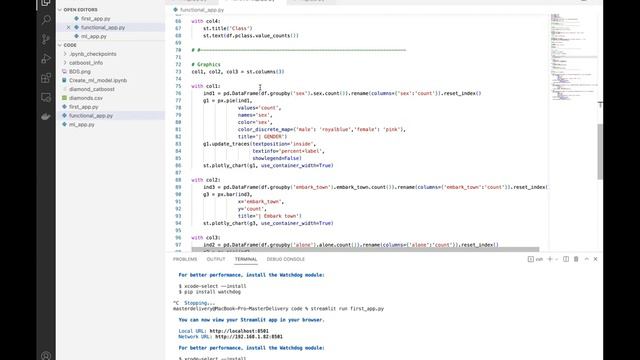Expand the .ipynb_checkpoints folder
The height and width of the screenshot is (360, 640).
coord(93,54)
